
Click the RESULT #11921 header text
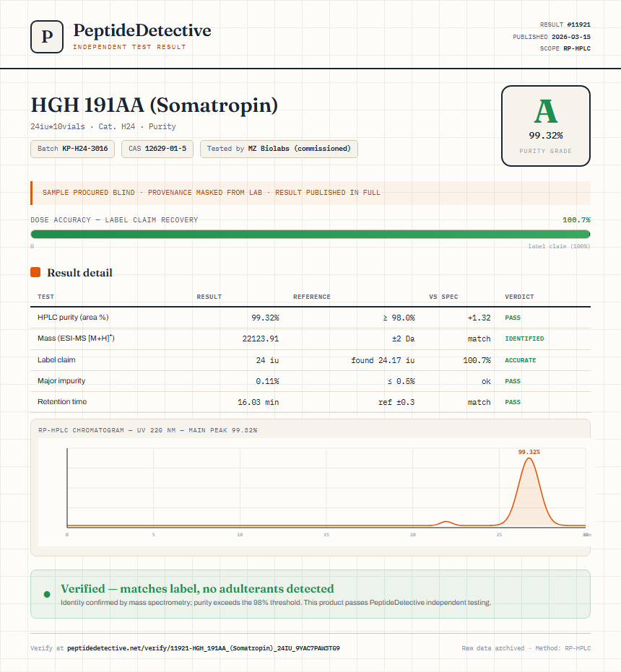[565, 25]
